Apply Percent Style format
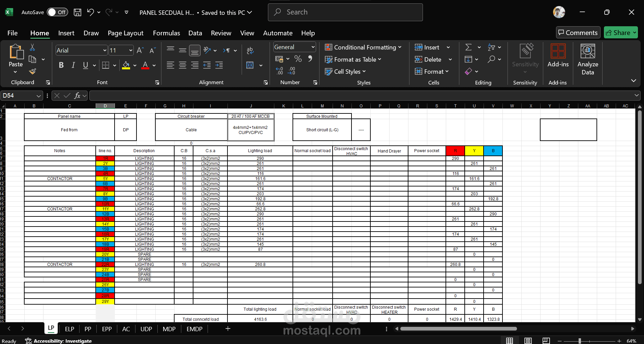The width and height of the screenshot is (644, 344). pos(298,59)
